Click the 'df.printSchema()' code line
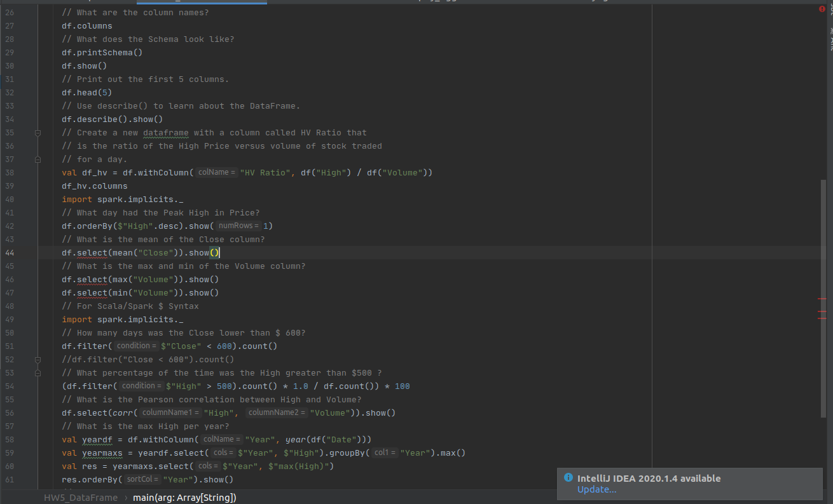 [102, 53]
